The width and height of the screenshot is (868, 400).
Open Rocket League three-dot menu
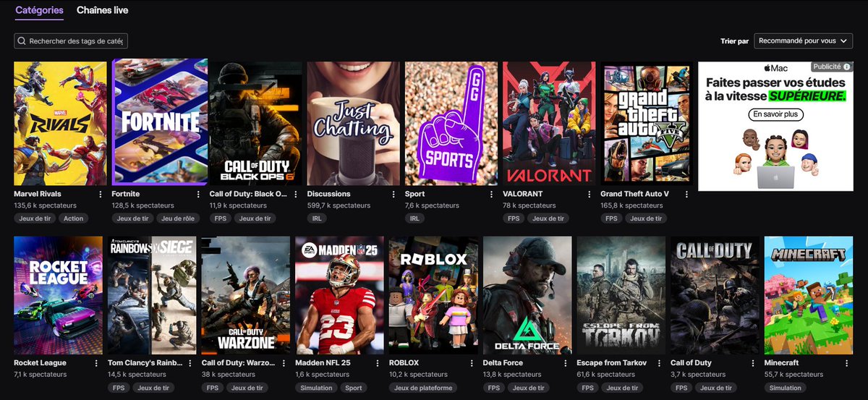(97, 363)
